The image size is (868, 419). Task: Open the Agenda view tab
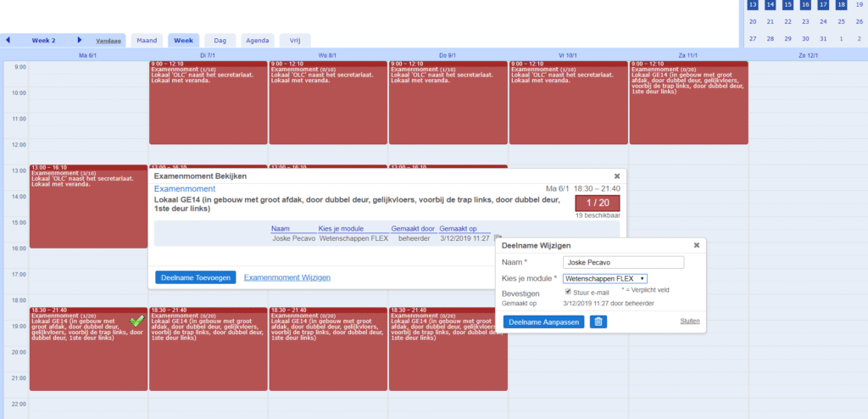(x=257, y=40)
